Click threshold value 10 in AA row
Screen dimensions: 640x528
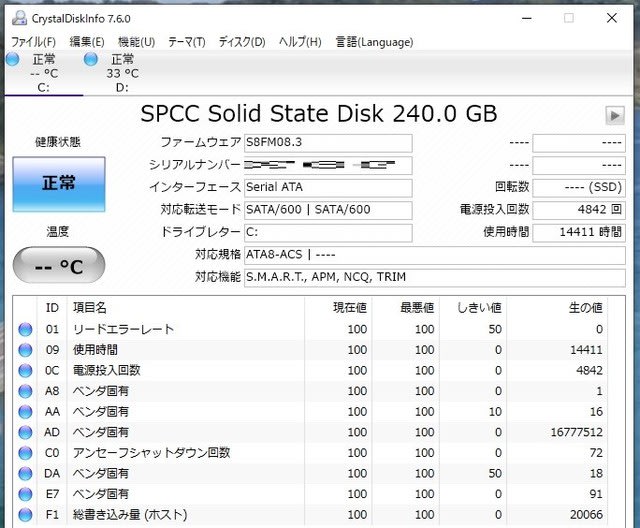point(495,412)
